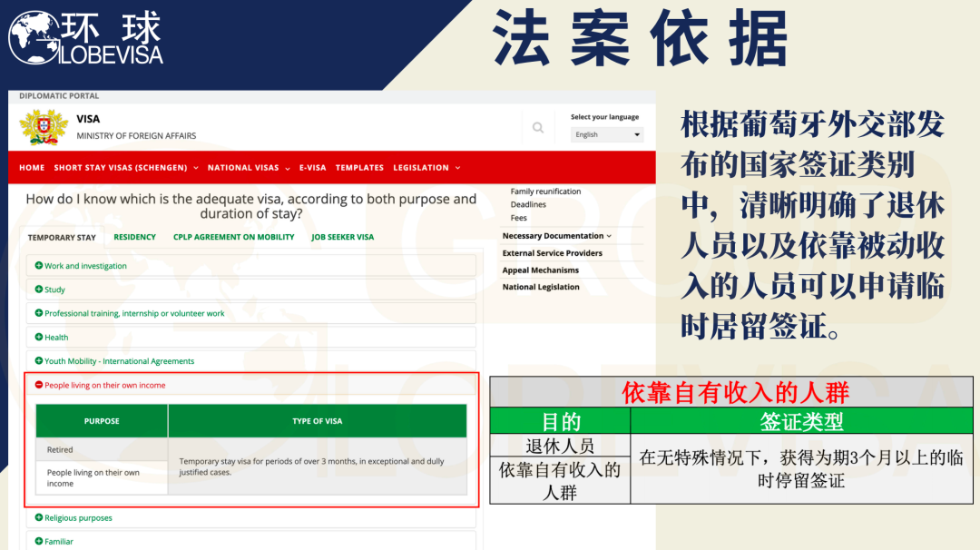Open the Deadlines sidebar link
The image size is (980, 550).
528,204
